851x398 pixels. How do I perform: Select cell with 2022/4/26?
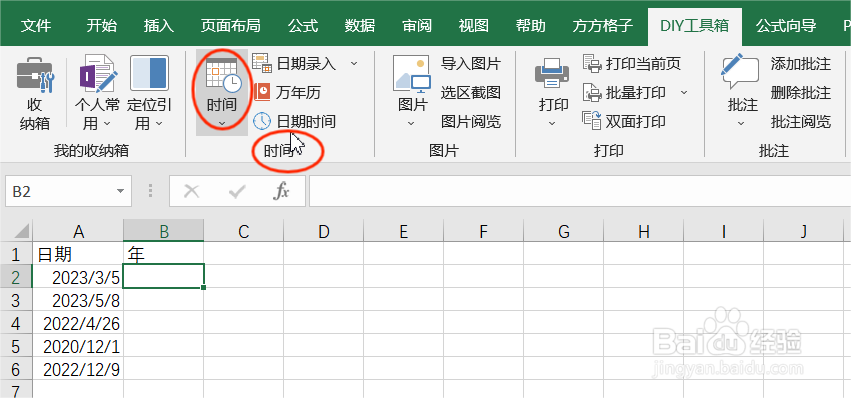[79, 323]
